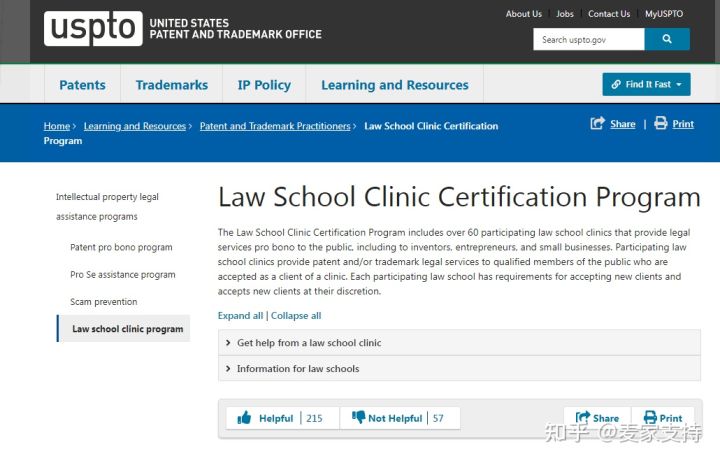Click the Share icon in blue banner
This screenshot has height=463, width=720.
598,124
